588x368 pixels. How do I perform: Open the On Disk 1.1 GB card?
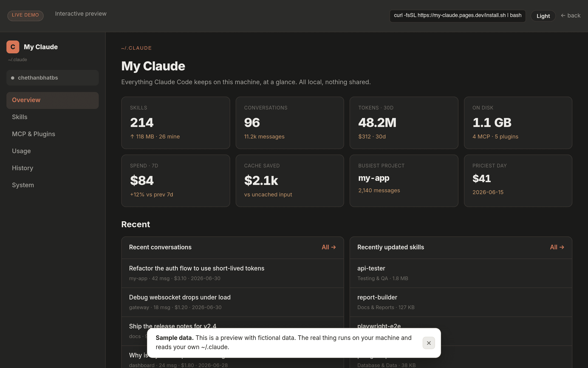coord(518,123)
